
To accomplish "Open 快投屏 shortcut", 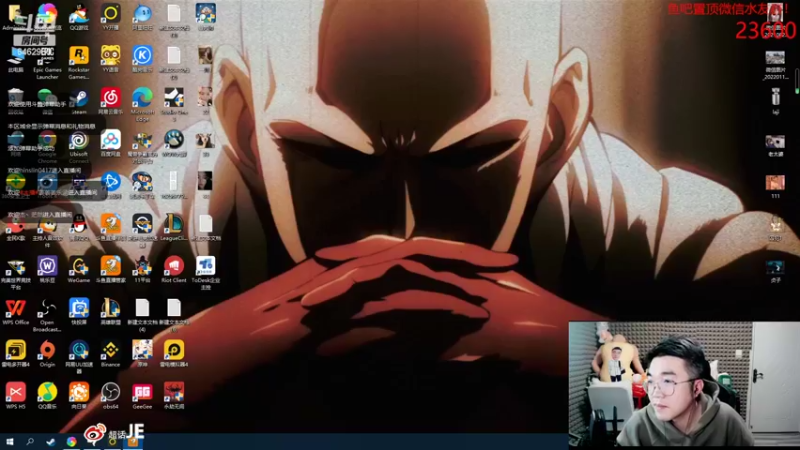I will [x=79, y=312].
